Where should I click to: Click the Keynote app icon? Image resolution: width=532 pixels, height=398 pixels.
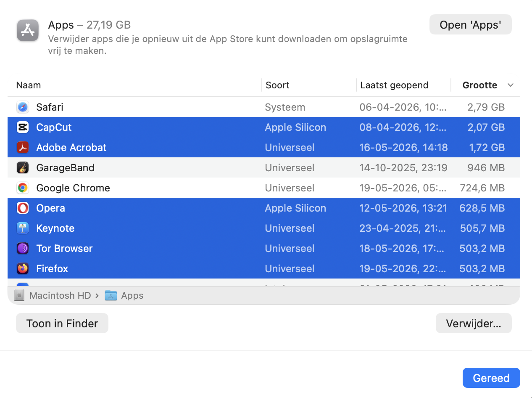(23, 228)
